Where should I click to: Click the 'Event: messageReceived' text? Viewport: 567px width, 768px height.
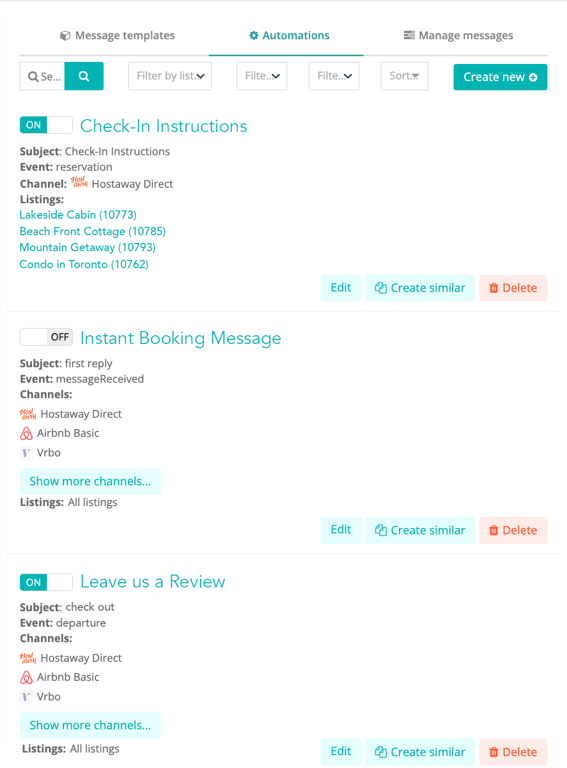click(82, 379)
